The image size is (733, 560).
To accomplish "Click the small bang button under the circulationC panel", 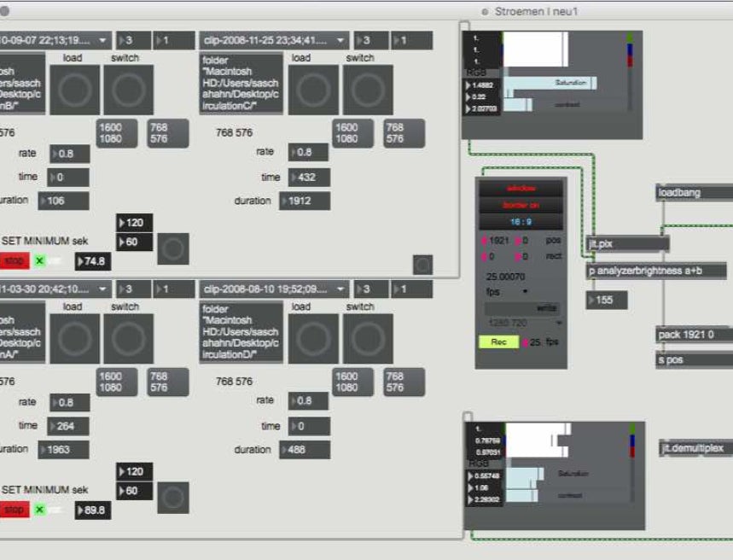I will click(x=422, y=265).
